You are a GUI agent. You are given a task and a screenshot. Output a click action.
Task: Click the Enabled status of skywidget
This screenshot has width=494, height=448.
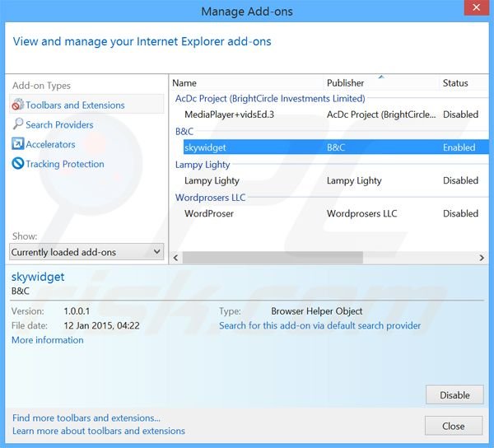pos(459,147)
